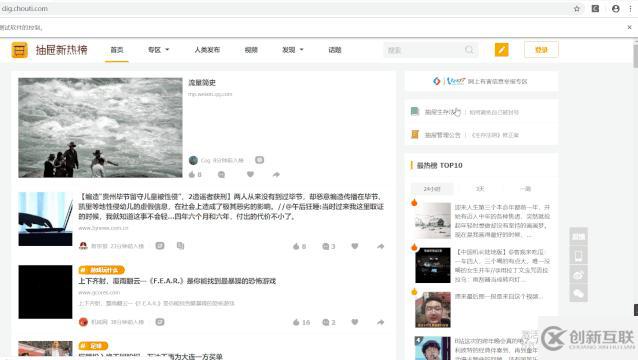Click share arrow on 流量简史 post
The image size is (638, 360).
click(276, 175)
